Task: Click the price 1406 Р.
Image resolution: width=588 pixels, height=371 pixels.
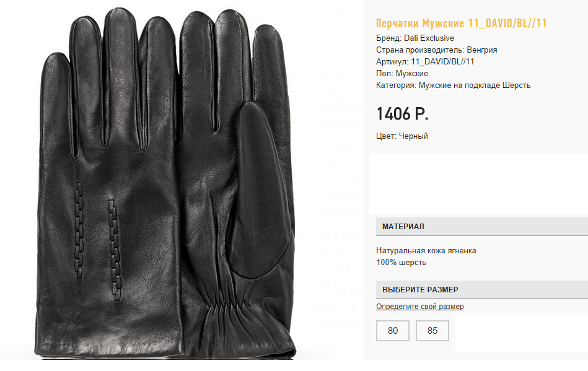Action: coord(402,114)
